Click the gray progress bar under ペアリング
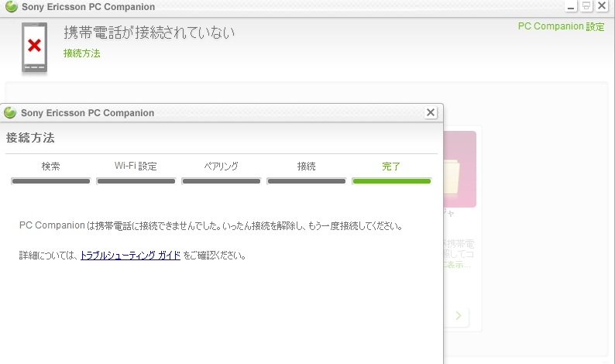This screenshot has width=615, height=364. (222, 180)
